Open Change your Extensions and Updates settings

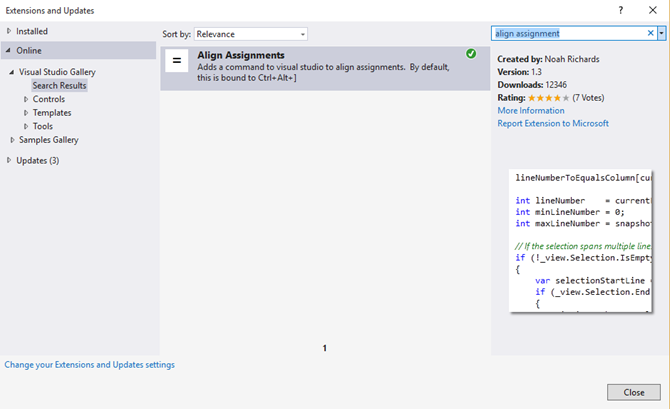90,365
